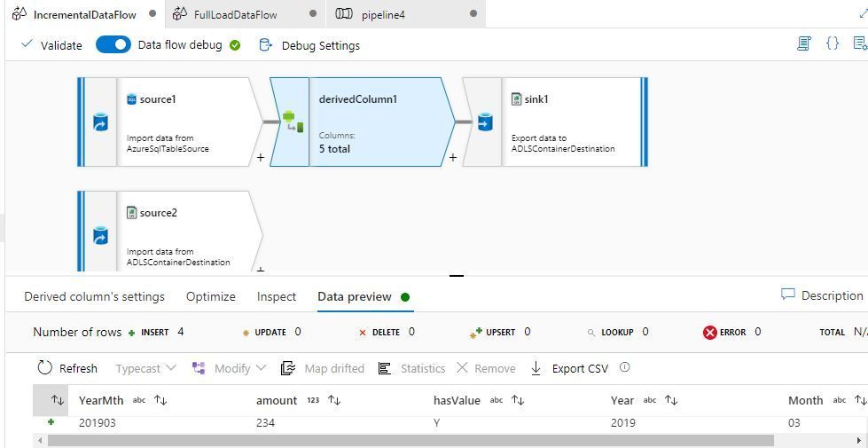Viewport: 868px width, 448px height.
Task: Click Validate in the toolbar
Action: 51,45
